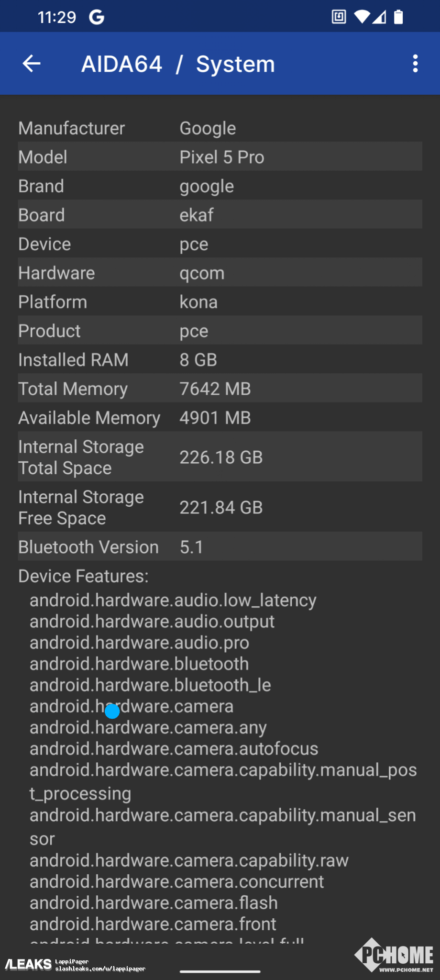Tap the Board ekaf row
The height and width of the screenshot is (980, 440).
click(x=220, y=215)
